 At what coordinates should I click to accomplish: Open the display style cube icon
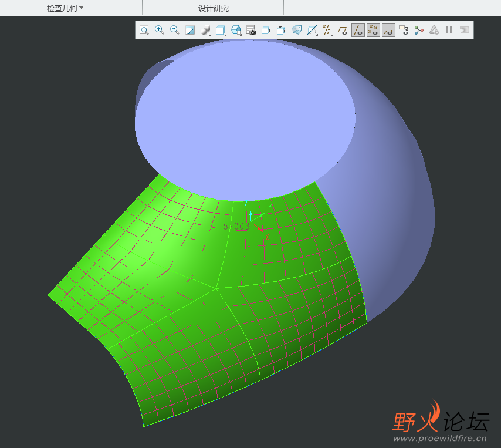coord(221,31)
